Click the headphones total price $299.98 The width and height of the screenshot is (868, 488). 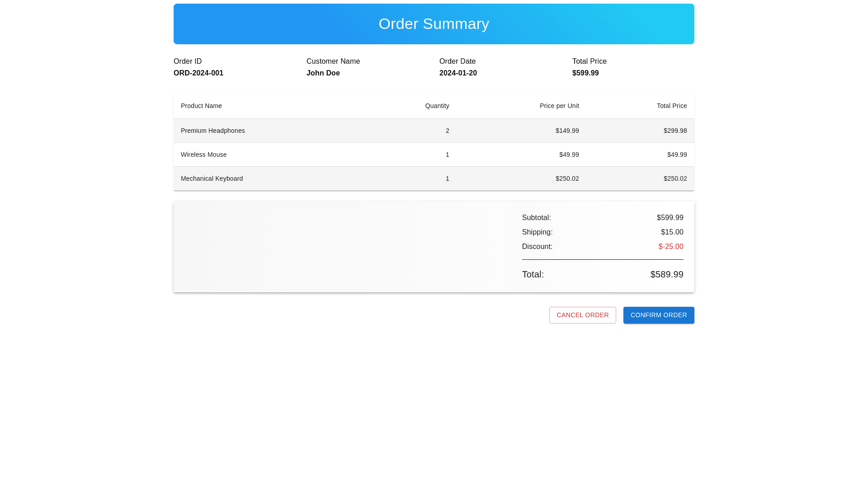tap(675, 131)
